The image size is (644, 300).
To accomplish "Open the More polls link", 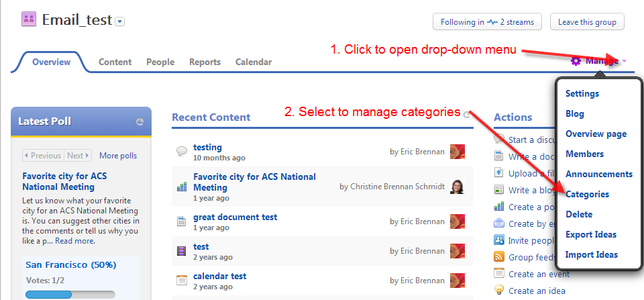I will click(x=118, y=156).
